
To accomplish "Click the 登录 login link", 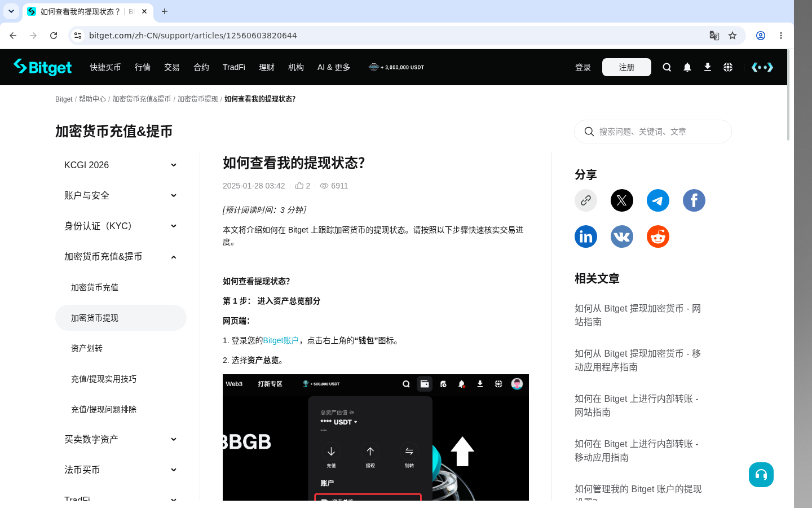I will pos(583,67).
